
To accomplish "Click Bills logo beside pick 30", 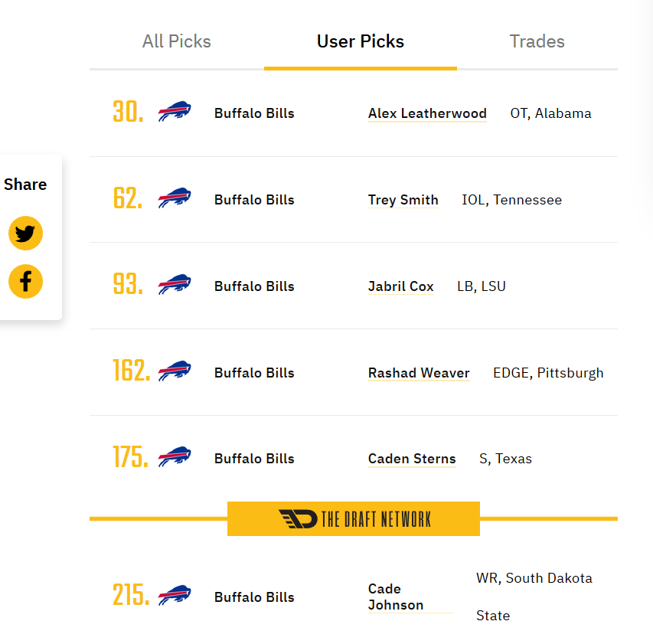I will click(x=175, y=111).
